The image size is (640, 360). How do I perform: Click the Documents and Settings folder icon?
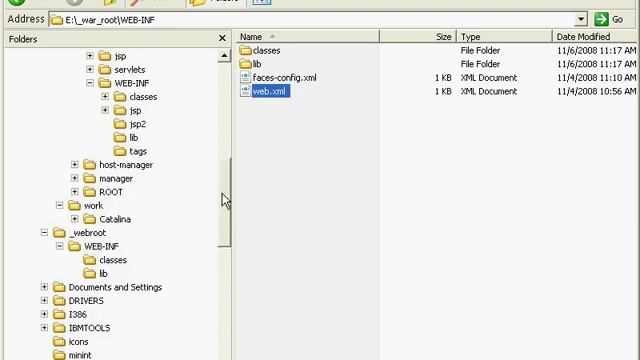(x=60, y=287)
